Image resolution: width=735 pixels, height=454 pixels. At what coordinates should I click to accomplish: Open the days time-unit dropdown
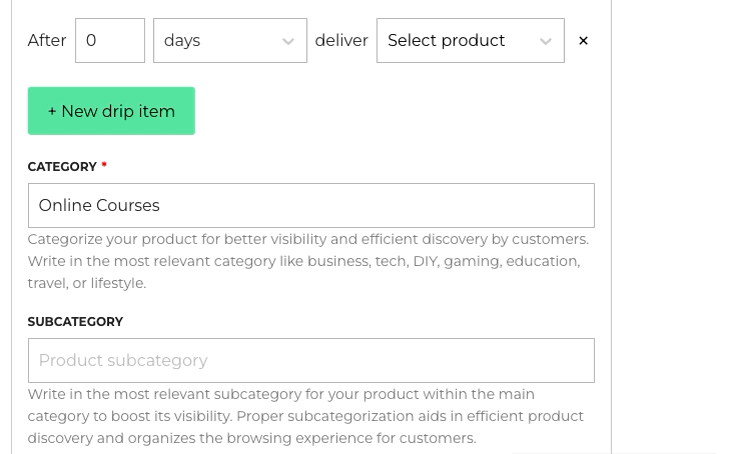coord(229,41)
